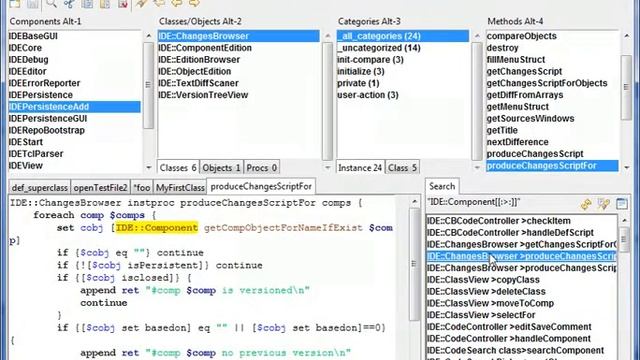Switch to the Objects 1 tab

coord(221,168)
